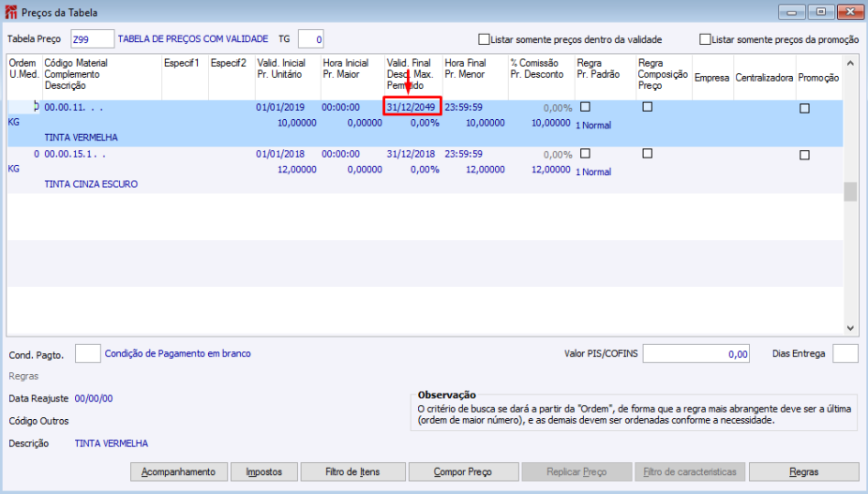The image size is (868, 494).
Task: Click '1 Normal' in the TINTA VERMELHA row
Action: click(593, 126)
